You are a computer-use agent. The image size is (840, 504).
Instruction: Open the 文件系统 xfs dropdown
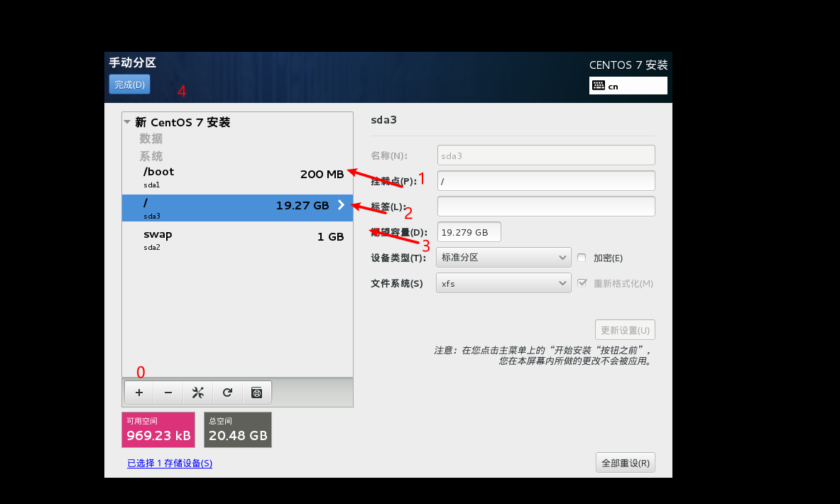(503, 283)
